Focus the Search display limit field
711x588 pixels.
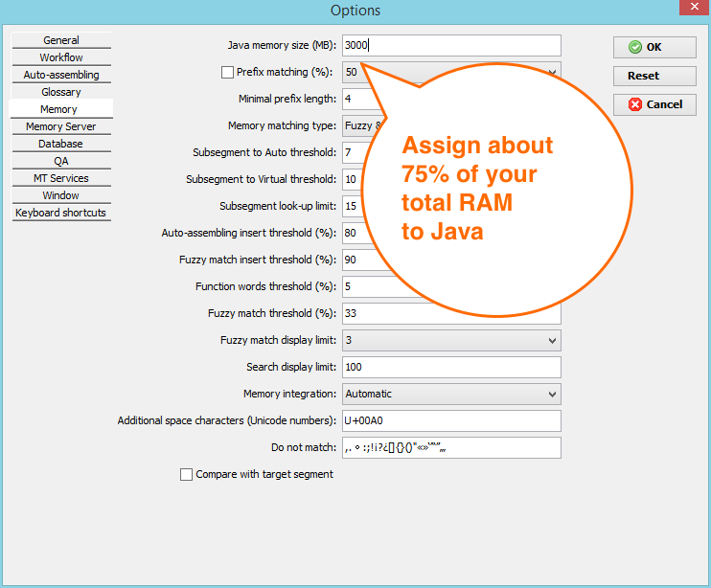450,367
